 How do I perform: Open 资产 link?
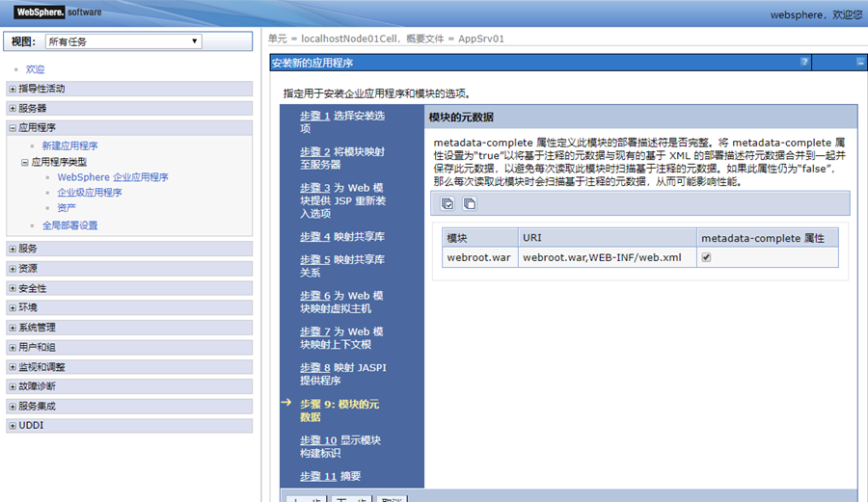click(67, 208)
